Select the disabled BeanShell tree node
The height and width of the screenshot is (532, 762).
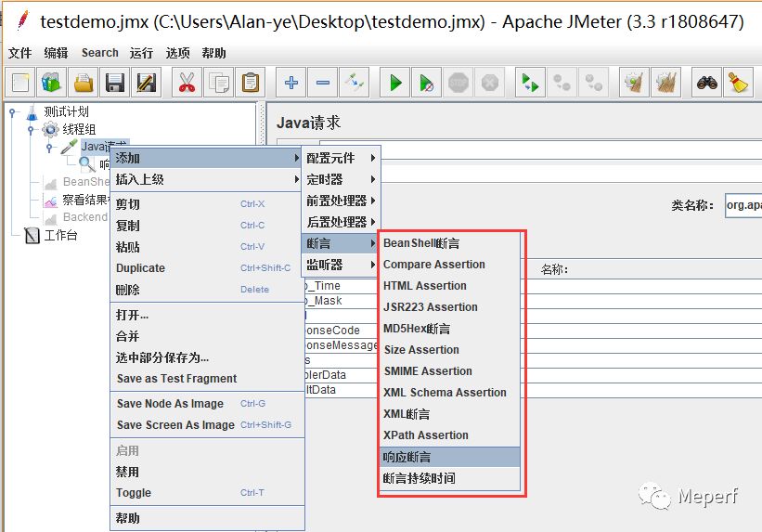point(85,182)
